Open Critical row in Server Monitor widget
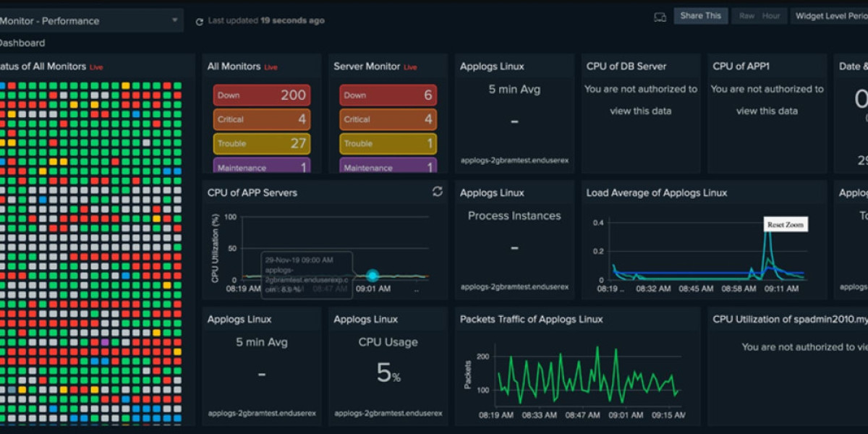Viewport: 868px width, 434px height. coord(388,119)
